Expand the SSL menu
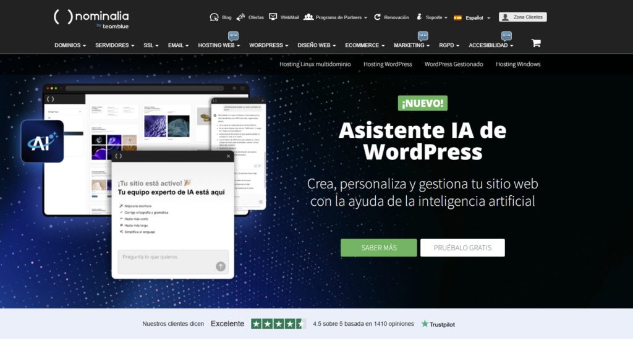Screen dimensions: 633x364 tap(151, 45)
